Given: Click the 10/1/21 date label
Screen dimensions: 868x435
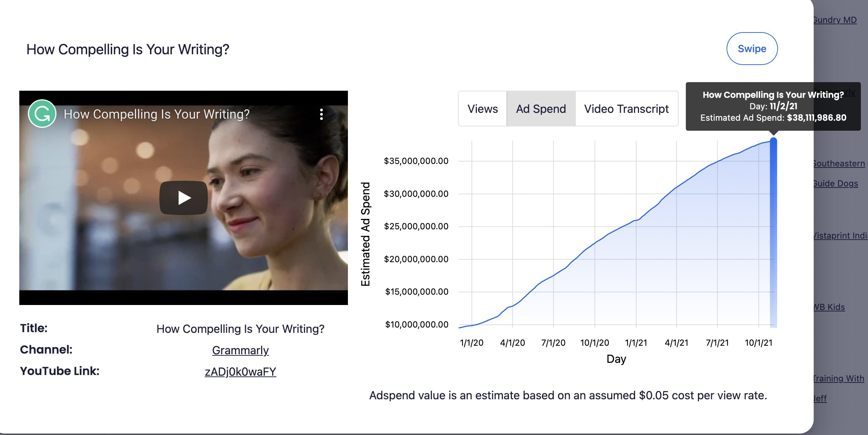Looking at the screenshot, I should 759,343.
